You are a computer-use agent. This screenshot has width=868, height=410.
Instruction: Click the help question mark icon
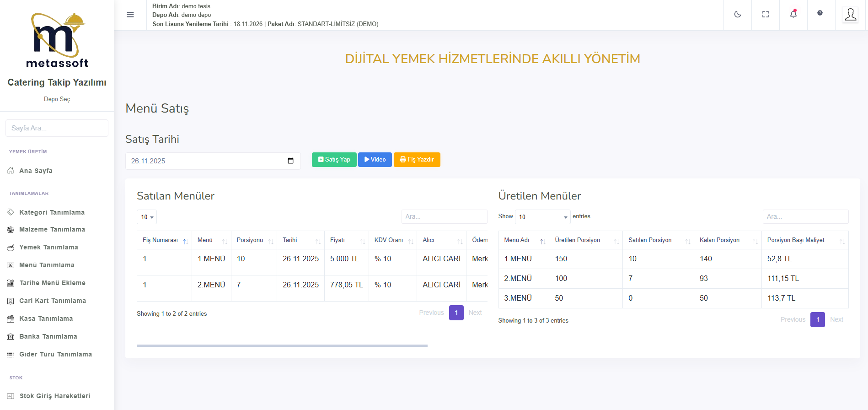click(x=820, y=13)
